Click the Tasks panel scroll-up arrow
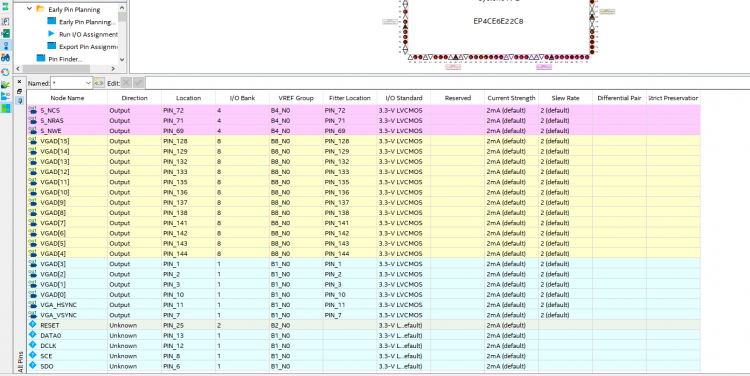 point(121,7)
